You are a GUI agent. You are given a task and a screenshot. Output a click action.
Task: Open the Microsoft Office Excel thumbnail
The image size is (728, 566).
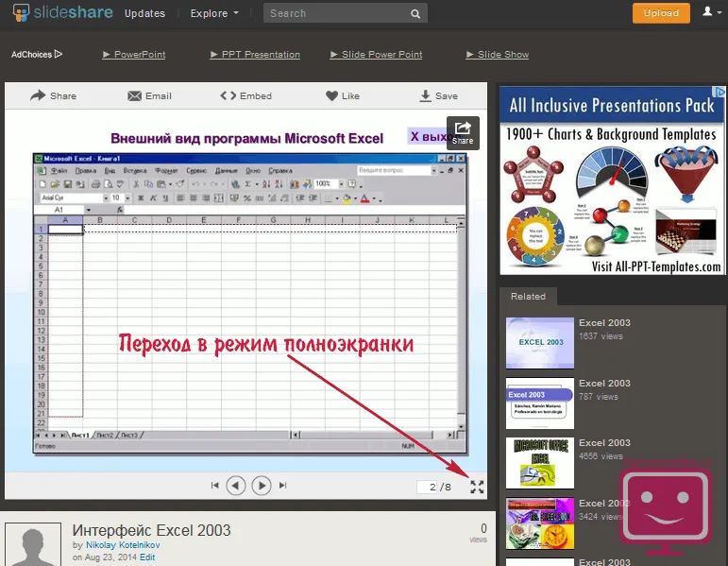point(540,463)
